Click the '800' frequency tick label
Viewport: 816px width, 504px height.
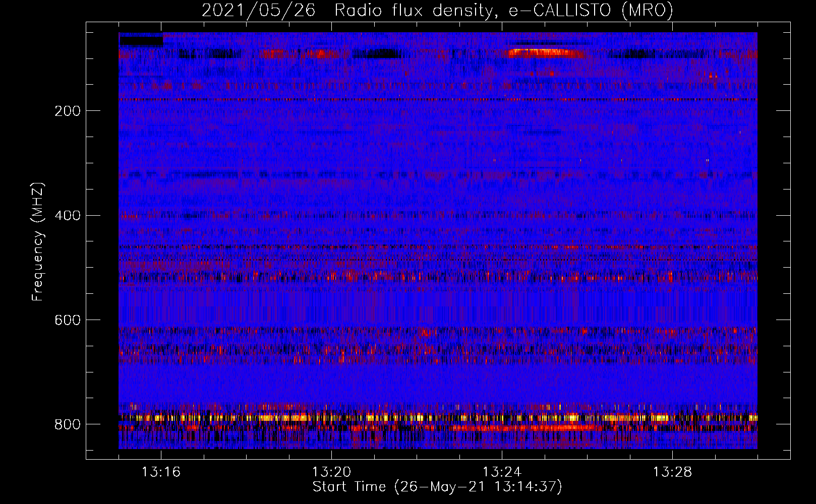click(68, 425)
